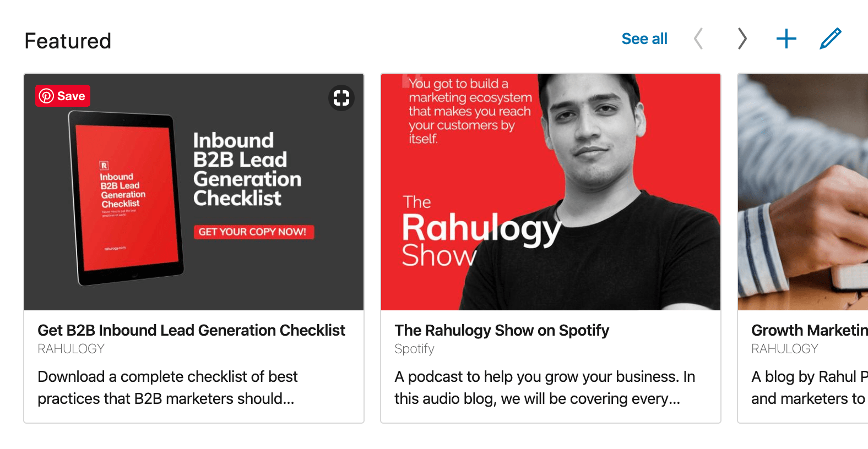
Task: Click the Pinterest Save button on checklist image
Action: 63,96
